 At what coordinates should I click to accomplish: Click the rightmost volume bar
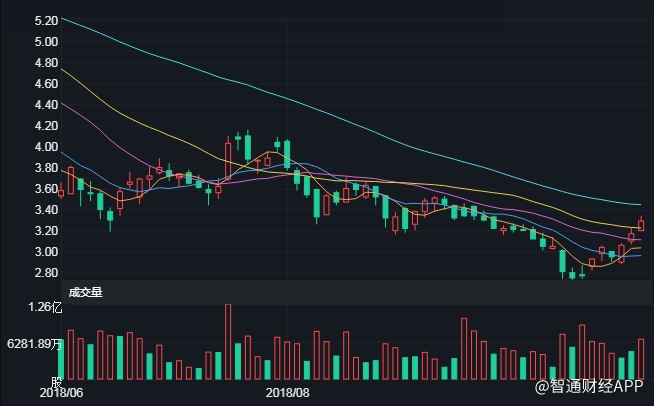641,359
